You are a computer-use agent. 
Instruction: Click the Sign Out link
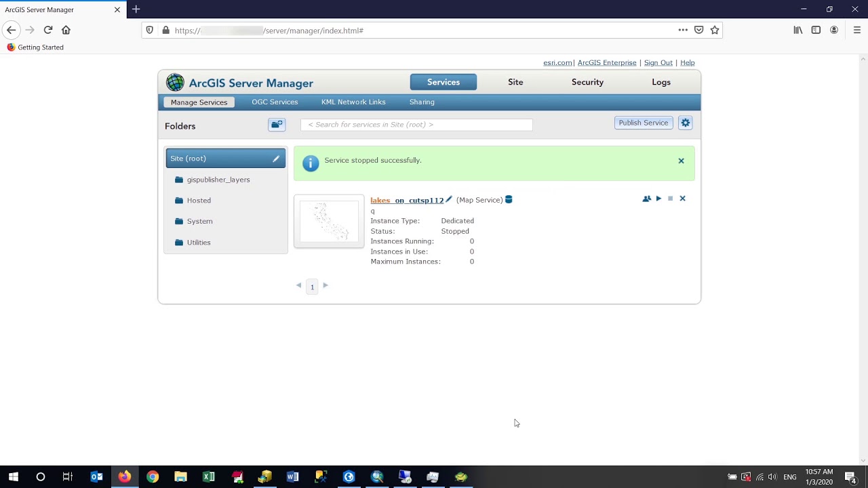coord(658,63)
